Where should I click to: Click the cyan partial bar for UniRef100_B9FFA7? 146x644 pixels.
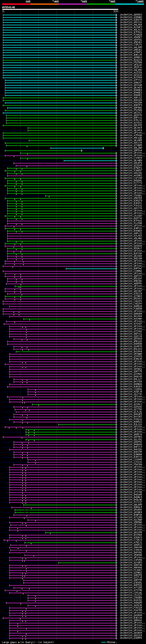point(91,268)
